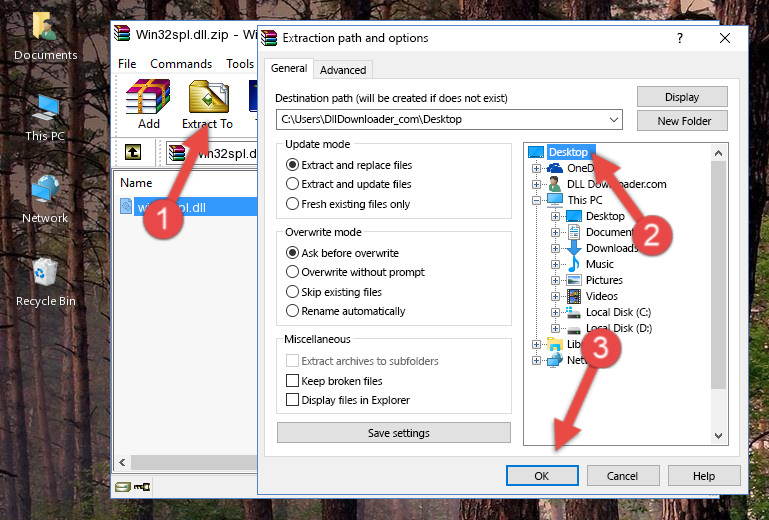Screen dimensions: 769x520
Task: Click the Cancel button
Action: pyautogui.click(x=622, y=476)
